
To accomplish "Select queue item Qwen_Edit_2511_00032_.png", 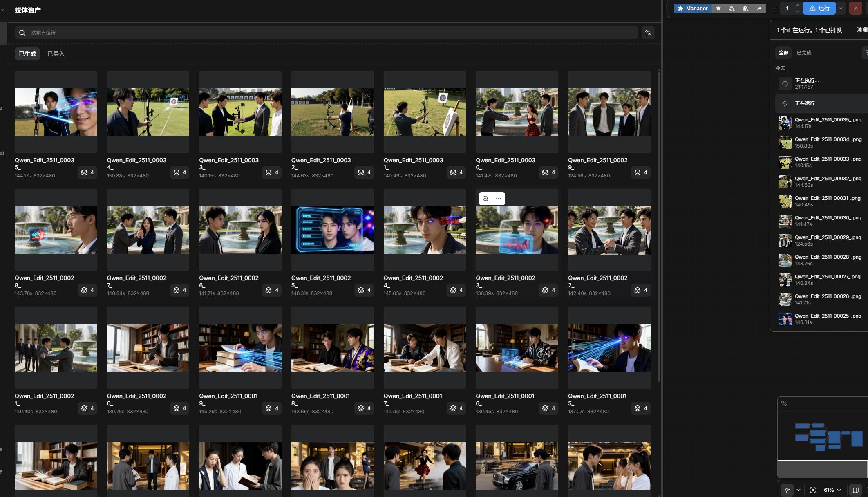I will point(822,182).
